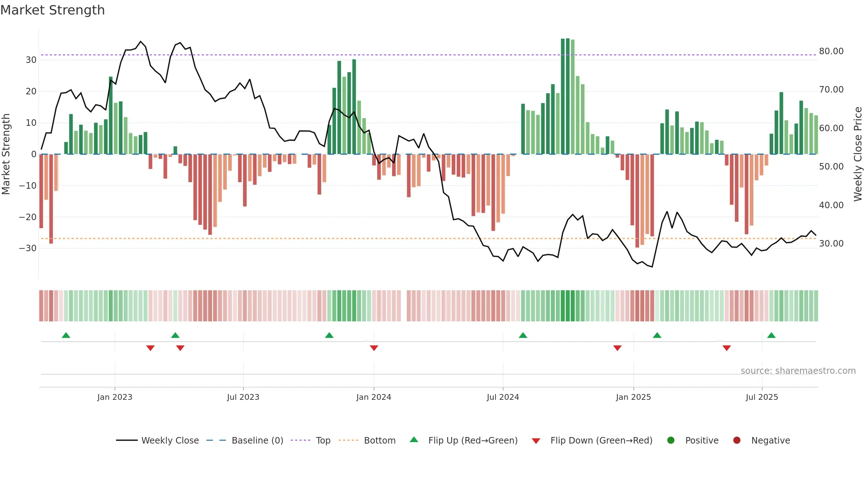Click the green flip-up marker after Jan 2025
The image size is (868, 488).
(x=657, y=335)
